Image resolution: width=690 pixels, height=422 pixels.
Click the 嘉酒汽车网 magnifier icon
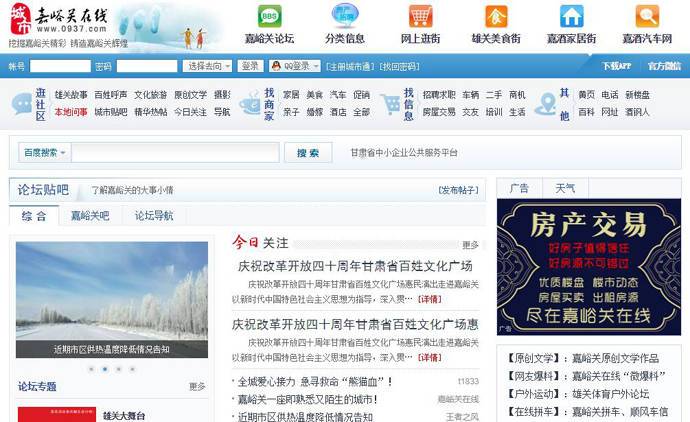pos(647,17)
